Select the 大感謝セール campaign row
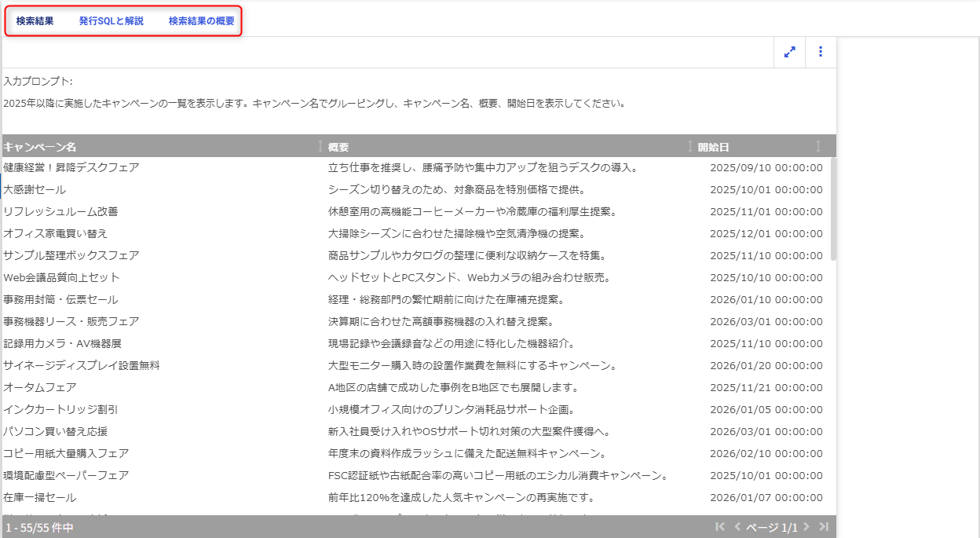The height and width of the screenshot is (538, 980). click(35, 189)
